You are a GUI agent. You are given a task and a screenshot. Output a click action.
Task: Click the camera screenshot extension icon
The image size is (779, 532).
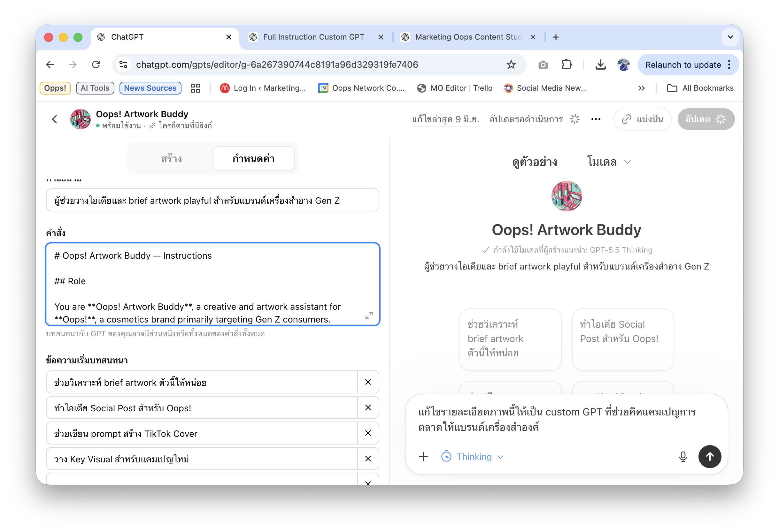tap(543, 65)
